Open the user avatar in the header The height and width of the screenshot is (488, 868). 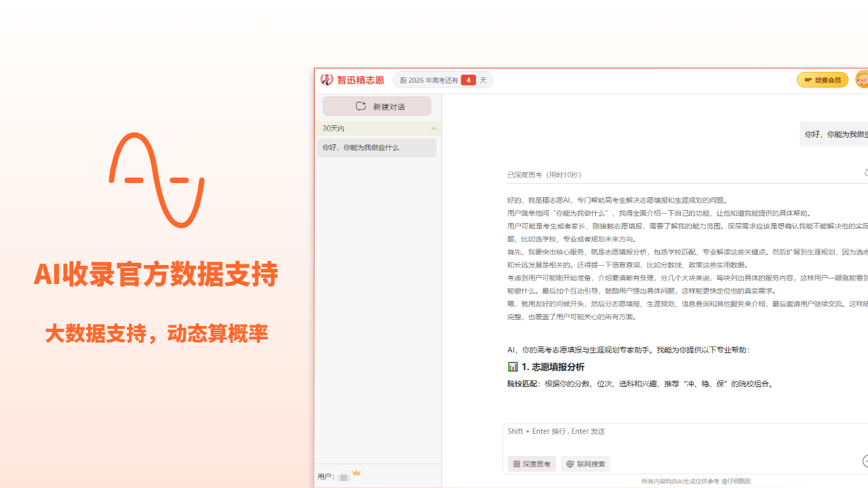[x=862, y=80]
